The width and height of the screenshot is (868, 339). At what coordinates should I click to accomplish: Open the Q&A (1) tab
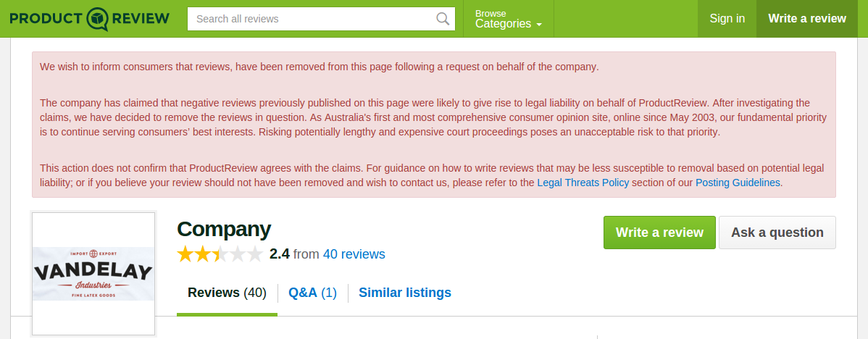313,293
